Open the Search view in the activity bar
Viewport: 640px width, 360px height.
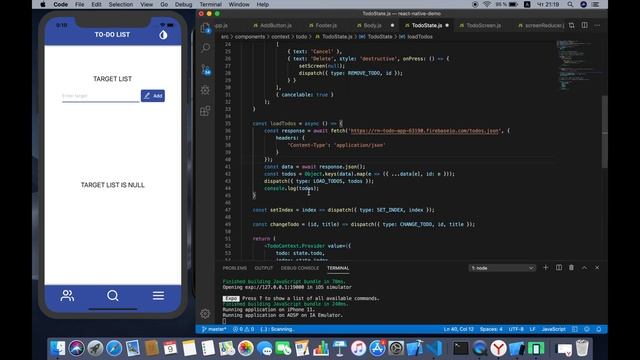pyautogui.click(x=205, y=48)
